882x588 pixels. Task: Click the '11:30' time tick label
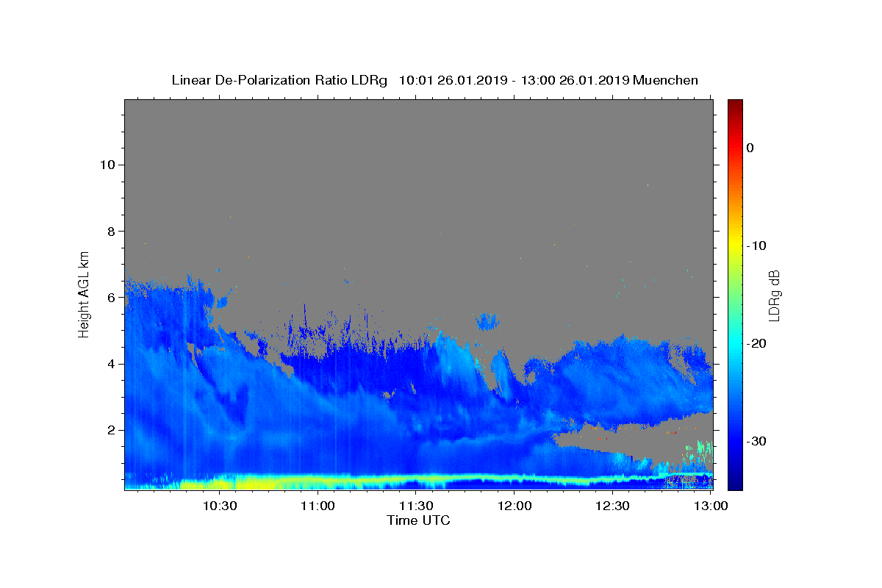(416, 506)
